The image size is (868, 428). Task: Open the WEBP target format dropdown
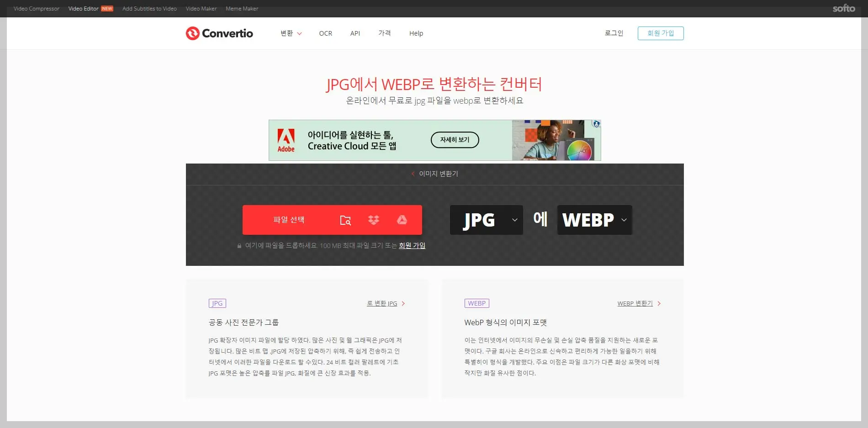coord(594,220)
